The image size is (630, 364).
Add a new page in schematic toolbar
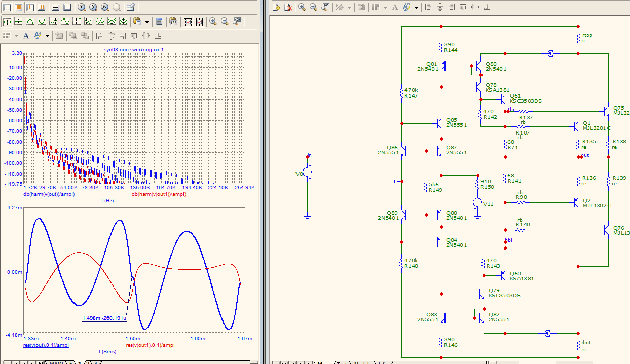click(x=276, y=7)
